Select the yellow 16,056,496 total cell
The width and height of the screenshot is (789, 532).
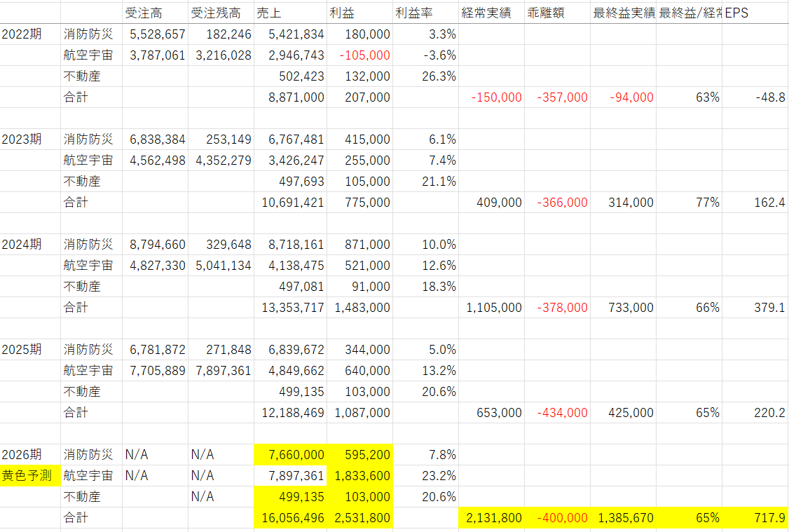[290, 518]
